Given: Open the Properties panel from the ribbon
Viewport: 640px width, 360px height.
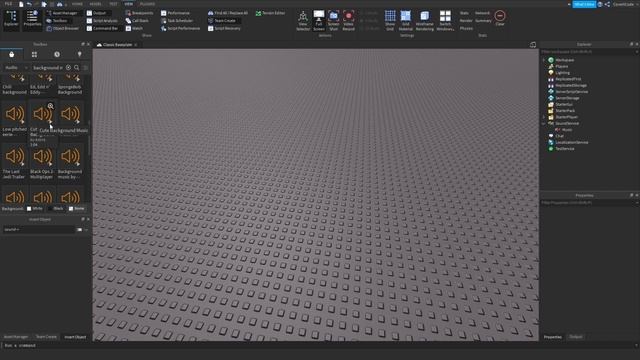Looking at the screenshot, I should pyautogui.click(x=32, y=19).
